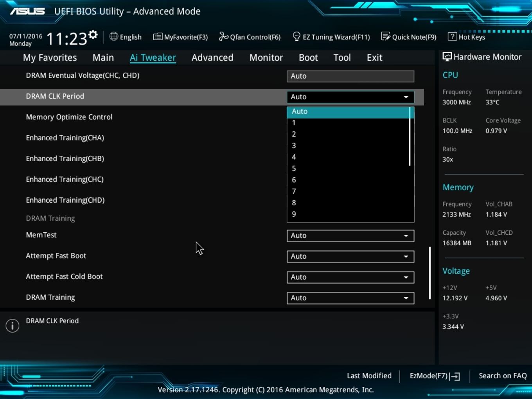
Task: Open My Favorites tab
Action: click(50, 58)
